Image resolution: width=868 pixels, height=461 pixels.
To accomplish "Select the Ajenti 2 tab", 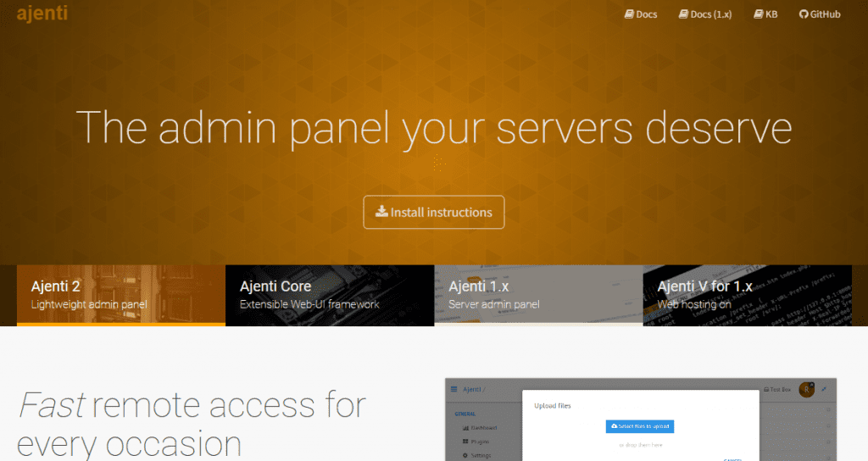I will tap(121, 296).
